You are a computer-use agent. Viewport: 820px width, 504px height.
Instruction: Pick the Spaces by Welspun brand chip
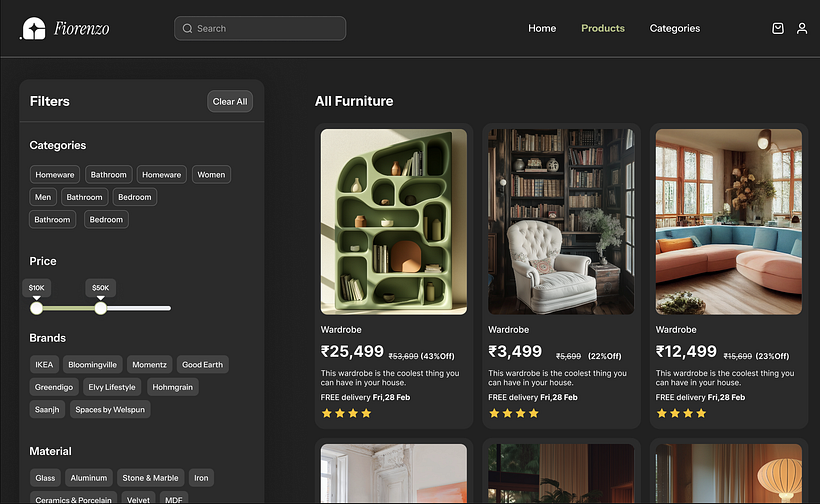110,409
